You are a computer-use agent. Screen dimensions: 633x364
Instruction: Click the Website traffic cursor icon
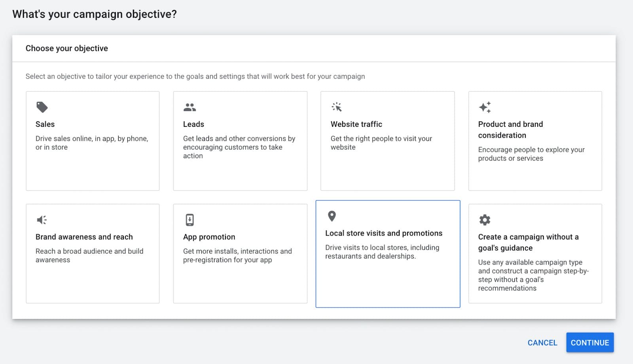(x=337, y=107)
